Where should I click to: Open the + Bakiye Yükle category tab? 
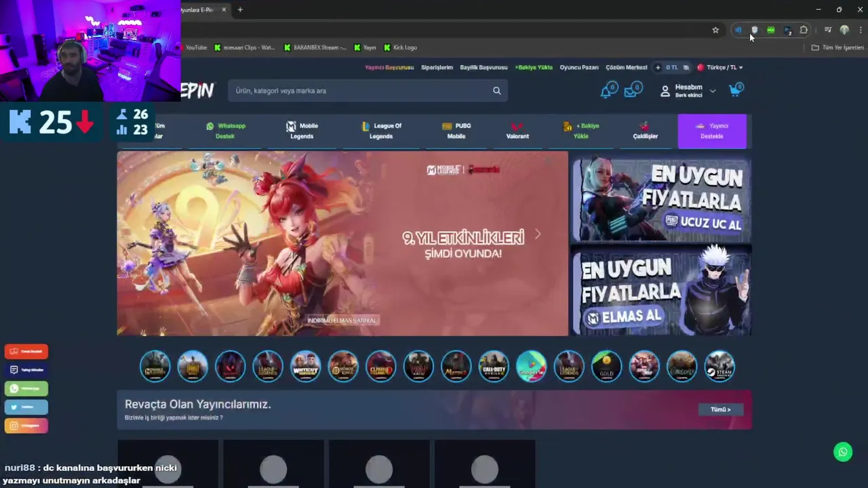(x=581, y=131)
